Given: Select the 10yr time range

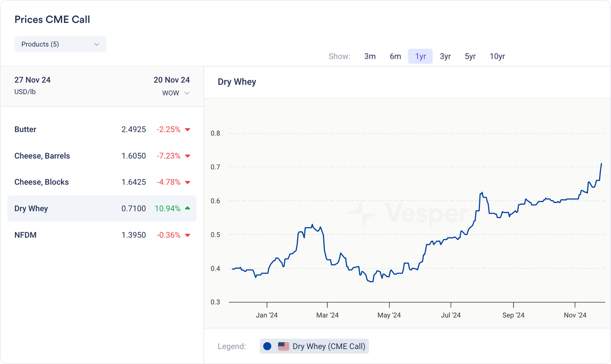Looking at the screenshot, I should [497, 56].
